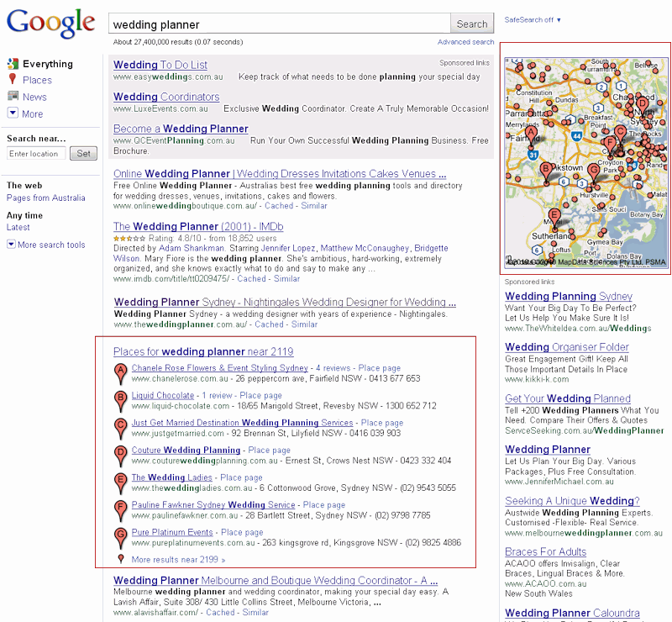Viewport: 672px width, 622px height.
Task: Click pin A on the Sydney map
Action: pos(532,135)
